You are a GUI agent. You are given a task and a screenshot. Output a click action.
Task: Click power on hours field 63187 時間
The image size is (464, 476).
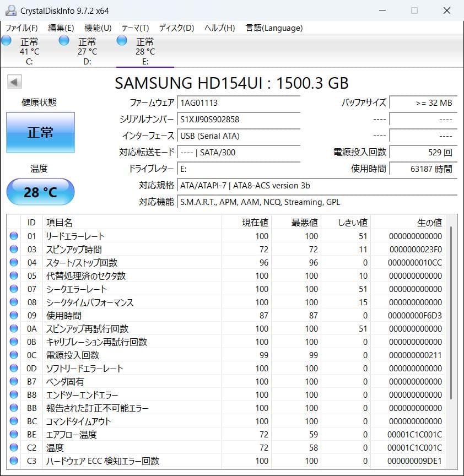click(423, 169)
